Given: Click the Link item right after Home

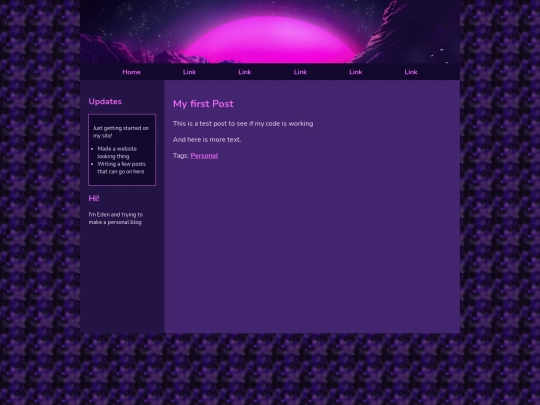Looking at the screenshot, I should (x=189, y=72).
